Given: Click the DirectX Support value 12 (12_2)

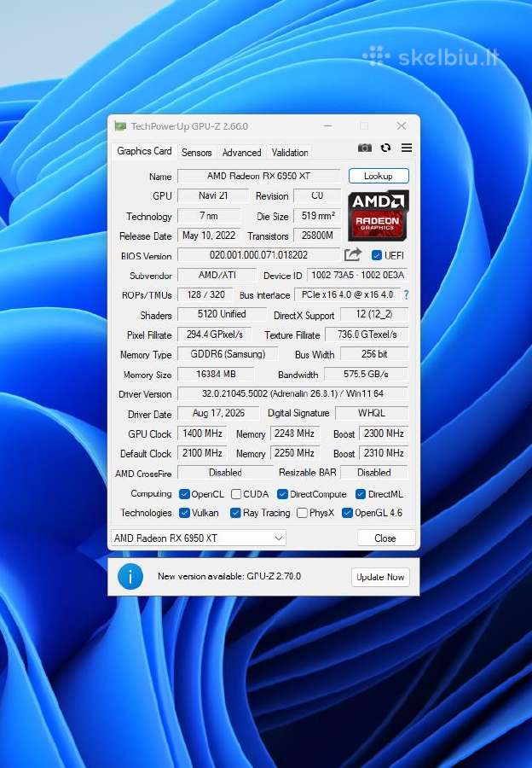Looking at the screenshot, I should pos(374,314).
